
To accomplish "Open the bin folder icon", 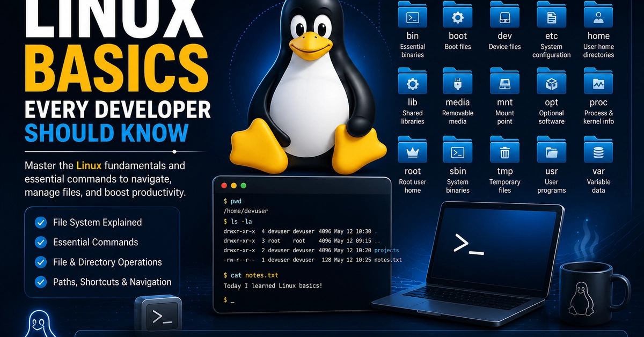I will coord(412,14).
